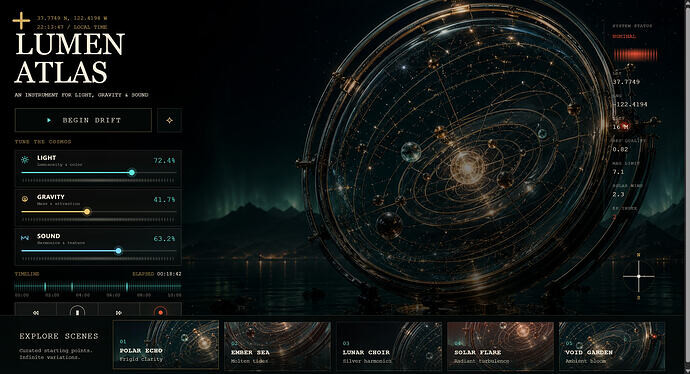Click the Gravity panel's round icon
This screenshot has width=690, height=374.
25,199
